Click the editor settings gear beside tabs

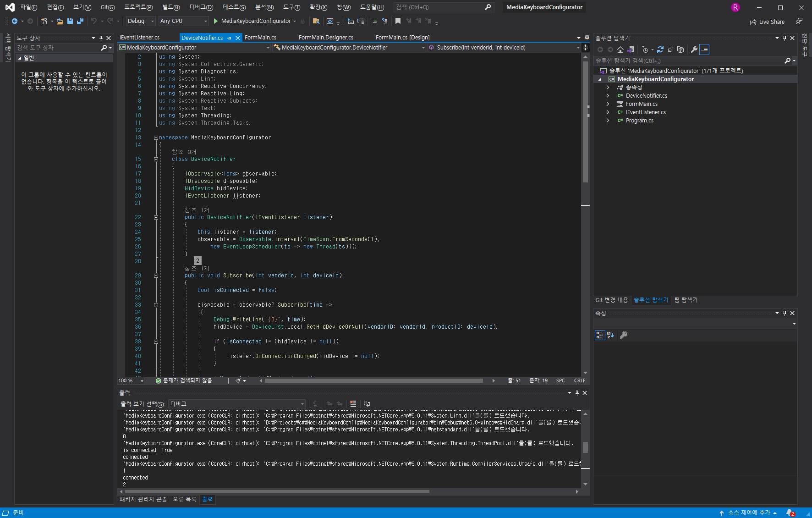click(x=587, y=38)
